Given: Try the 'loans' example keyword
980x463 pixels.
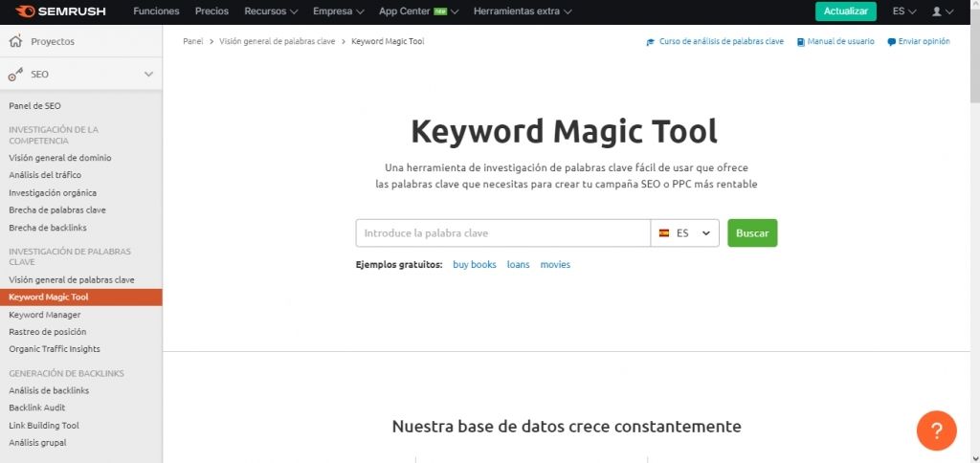Looking at the screenshot, I should pos(518,265).
